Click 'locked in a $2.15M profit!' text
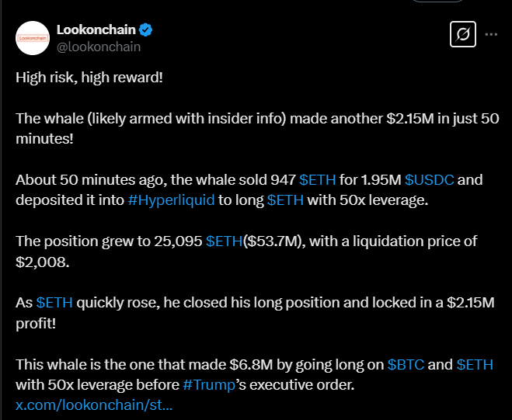512x420 pixels. [420, 302]
